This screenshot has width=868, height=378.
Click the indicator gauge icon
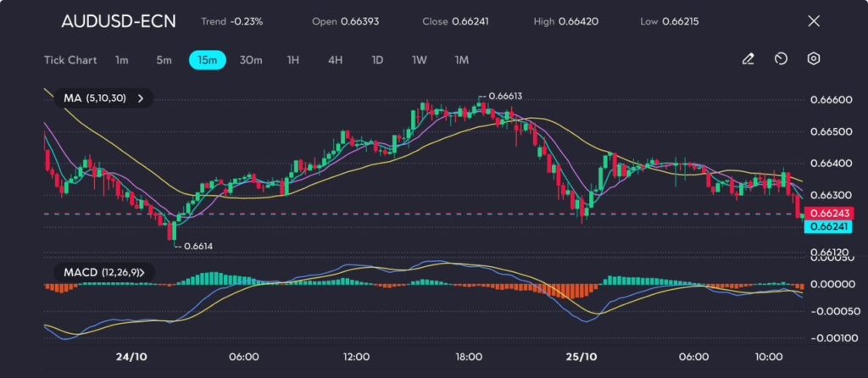[x=781, y=59]
